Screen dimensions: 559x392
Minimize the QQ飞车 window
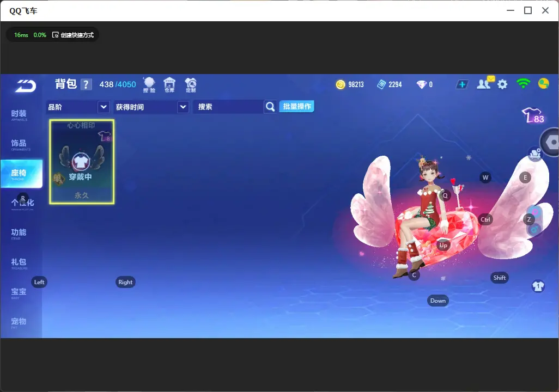click(511, 10)
